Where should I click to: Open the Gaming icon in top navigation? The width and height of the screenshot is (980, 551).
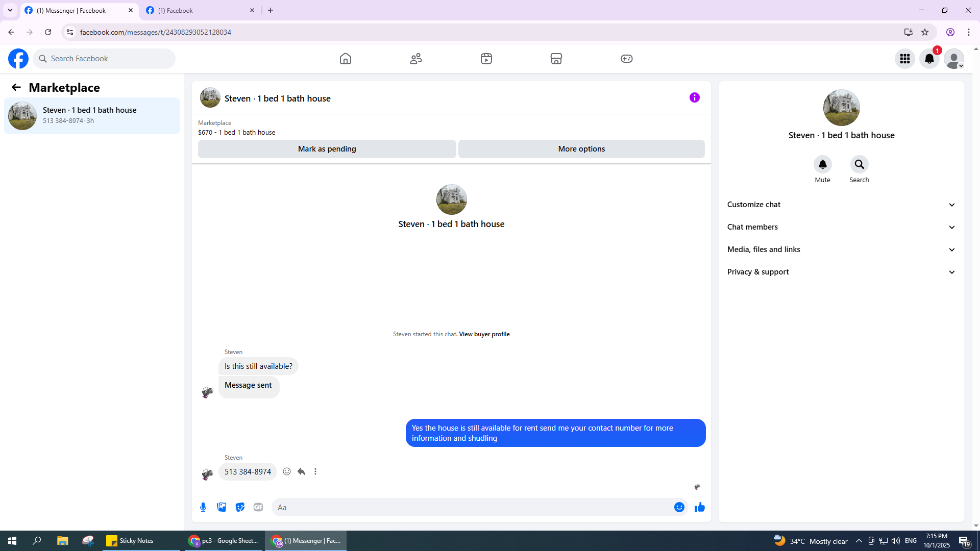(627, 59)
